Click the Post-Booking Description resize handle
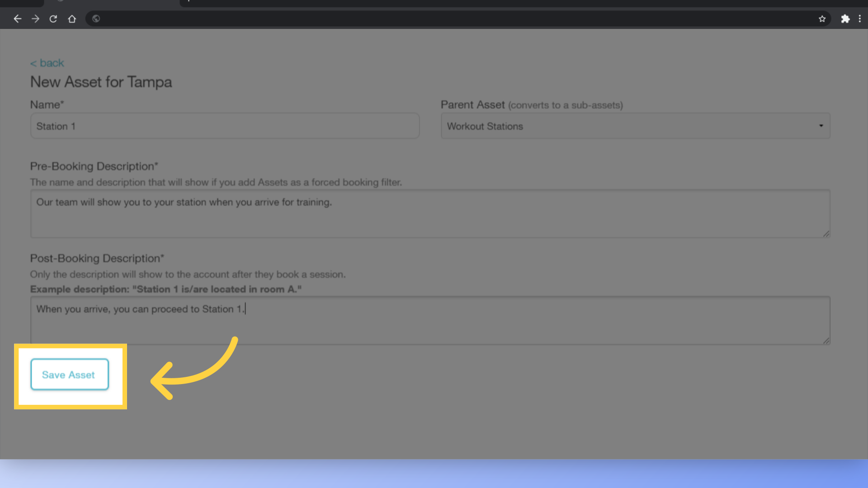 click(x=827, y=341)
